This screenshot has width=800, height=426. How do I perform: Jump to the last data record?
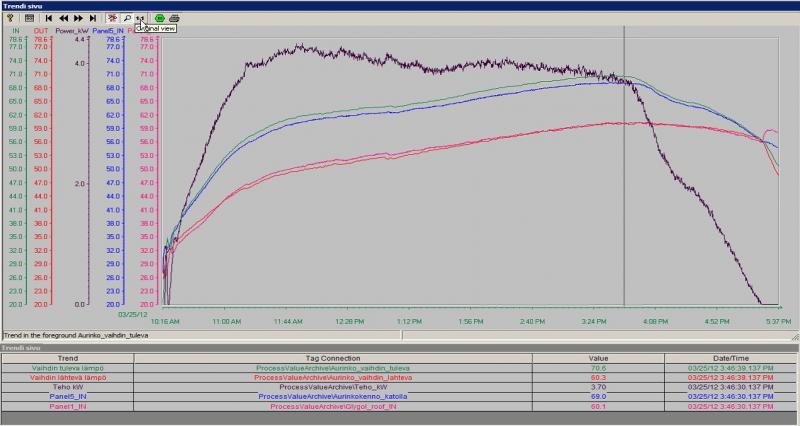click(x=92, y=18)
